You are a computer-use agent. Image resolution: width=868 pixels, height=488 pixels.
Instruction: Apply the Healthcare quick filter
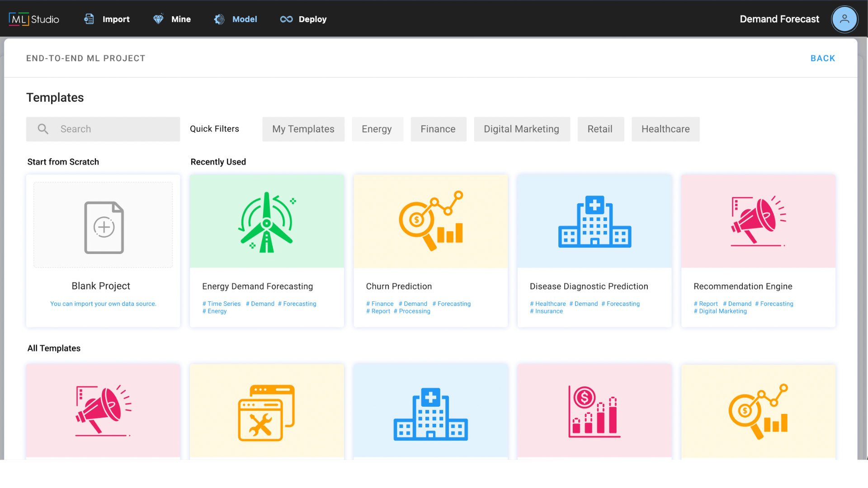coord(665,129)
